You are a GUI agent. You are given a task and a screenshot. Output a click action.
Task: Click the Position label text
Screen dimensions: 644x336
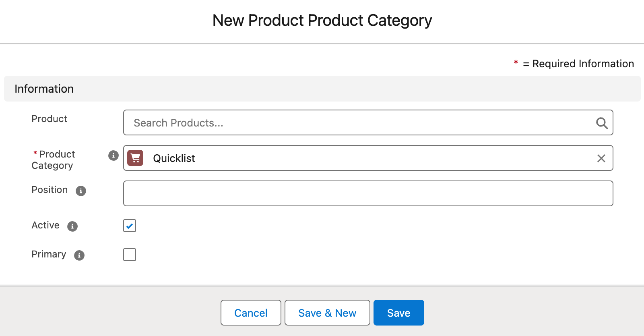pyautogui.click(x=50, y=190)
